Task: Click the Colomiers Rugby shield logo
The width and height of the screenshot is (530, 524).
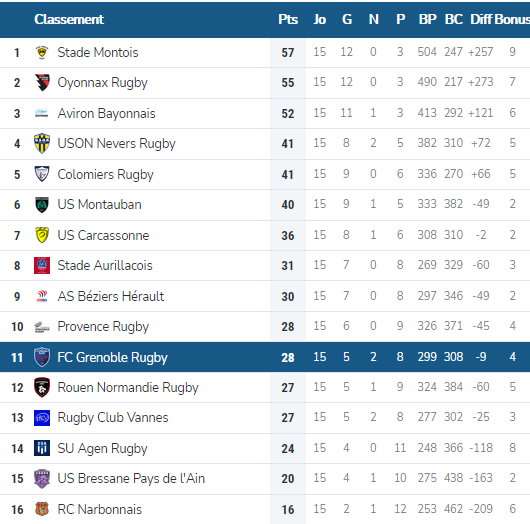Action: click(x=42, y=174)
